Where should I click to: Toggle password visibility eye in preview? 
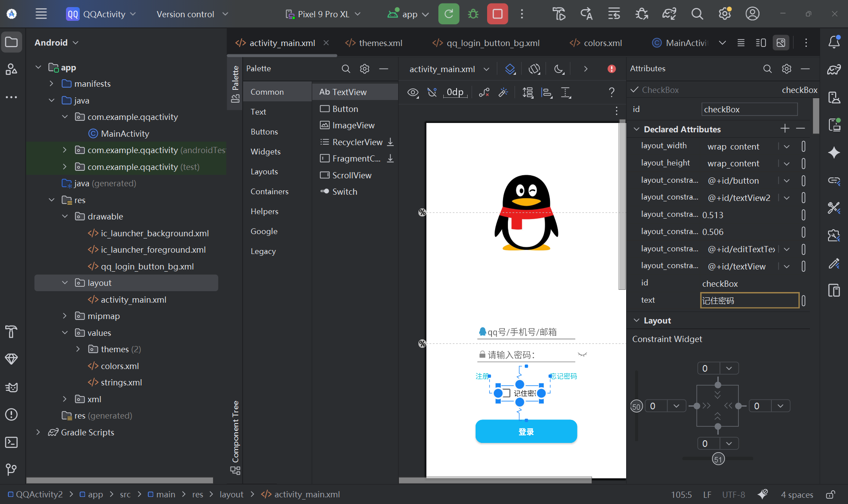pyautogui.click(x=582, y=354)
